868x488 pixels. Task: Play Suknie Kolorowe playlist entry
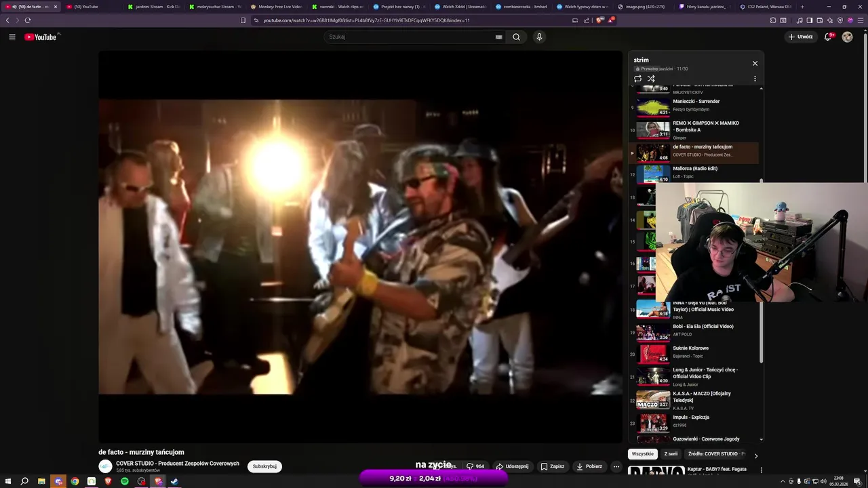(693, 353)
